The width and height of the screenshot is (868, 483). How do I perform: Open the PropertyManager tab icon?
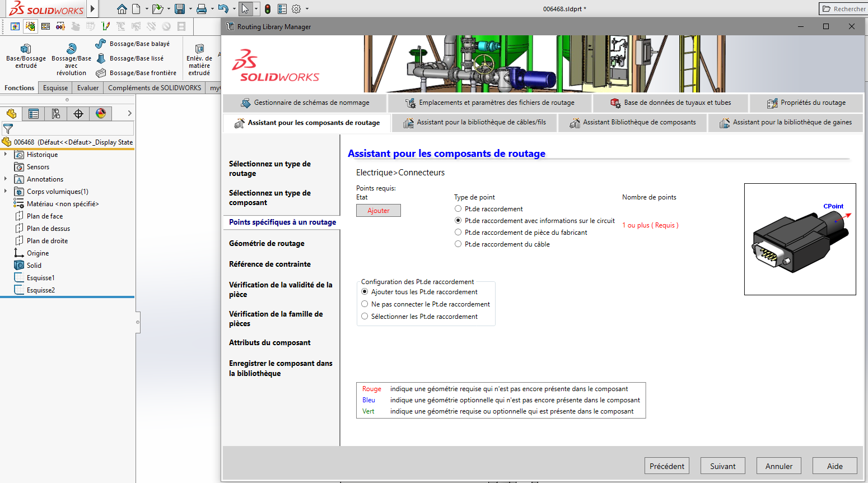tap(34, 114)
